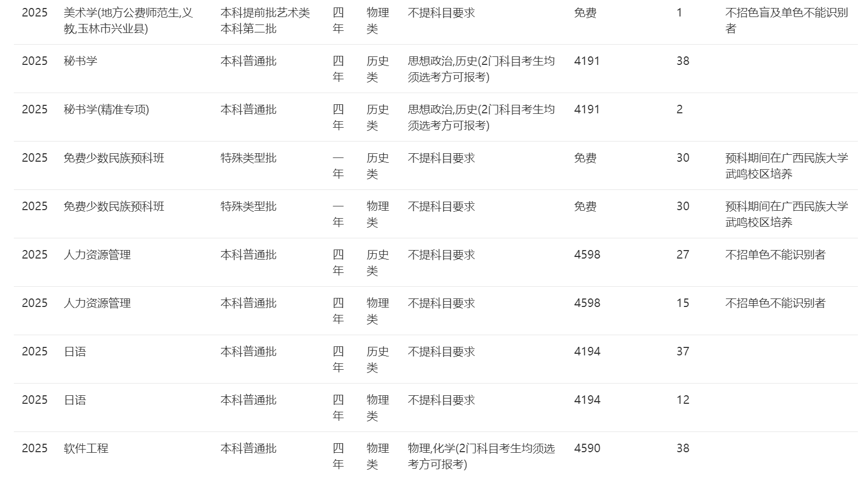Click the 预科期间在广西民族大学 remark in 物理类 row
The image size is (868, 482).
point(786,214)
